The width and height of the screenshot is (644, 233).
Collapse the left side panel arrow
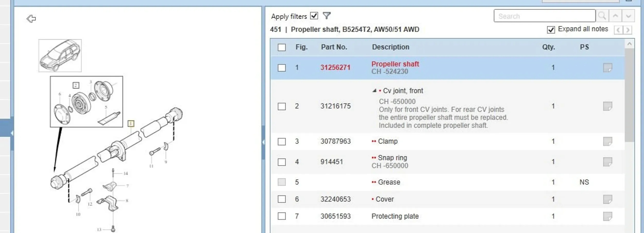coord(12,133)
